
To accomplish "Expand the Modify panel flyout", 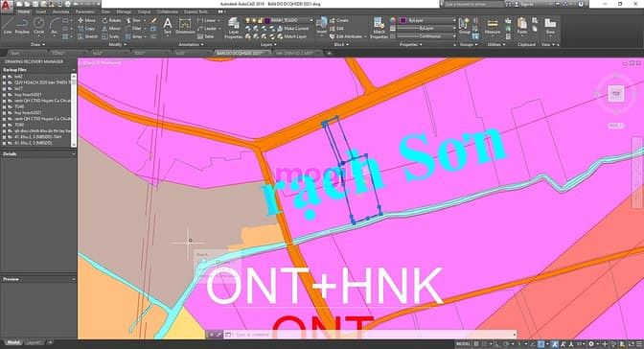I will pos(117,44).
